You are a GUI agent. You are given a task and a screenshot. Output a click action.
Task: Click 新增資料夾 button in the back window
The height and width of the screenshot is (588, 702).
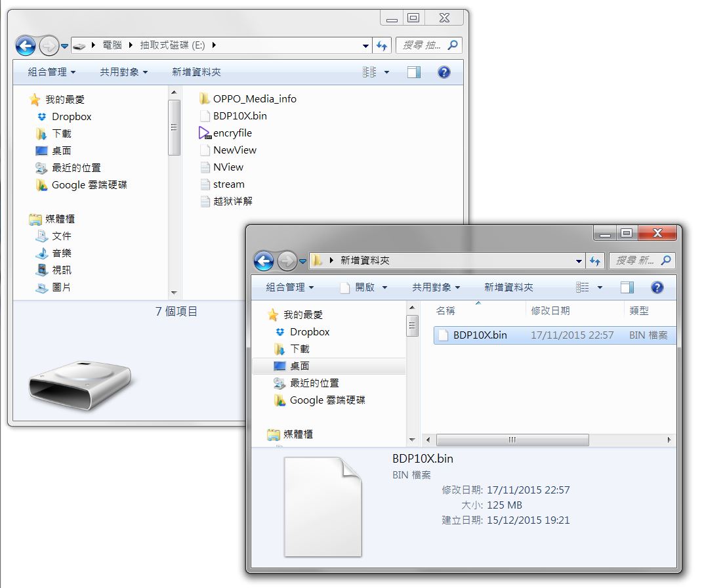click(196, 72)
